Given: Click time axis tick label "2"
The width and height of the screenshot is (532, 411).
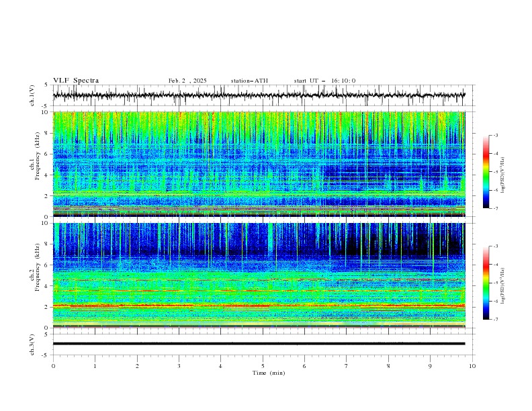Looking at the screenshot, I should tap(137, 366).
